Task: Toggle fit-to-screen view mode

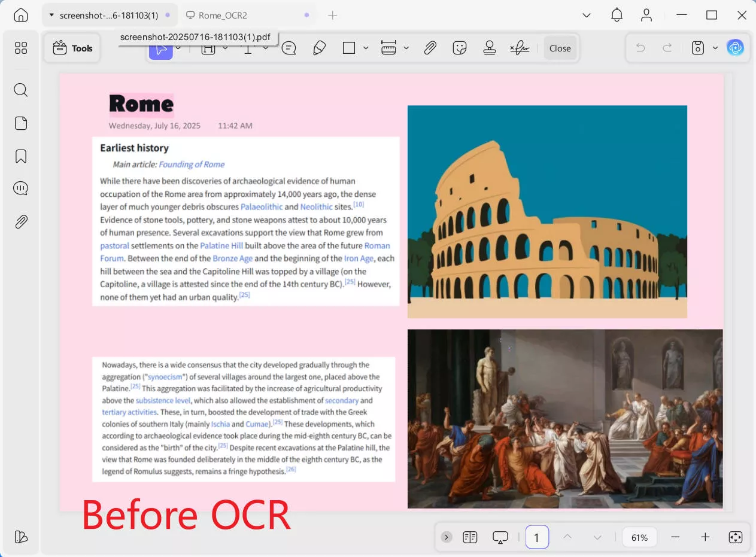Action: [736, 537]
